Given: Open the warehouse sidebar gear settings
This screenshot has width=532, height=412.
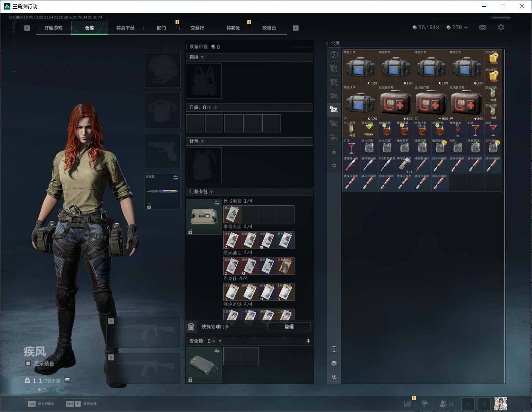Looking at the screenshot, I should 334,166.
